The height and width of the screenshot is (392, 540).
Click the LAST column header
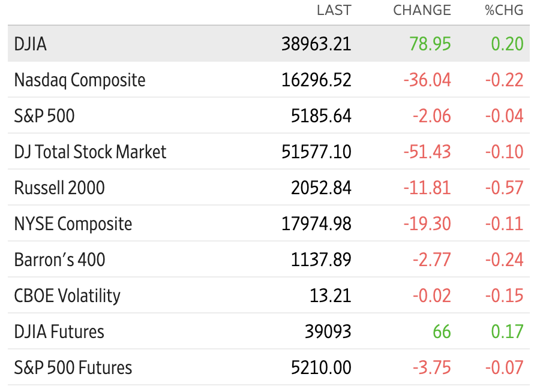(334, 10)
